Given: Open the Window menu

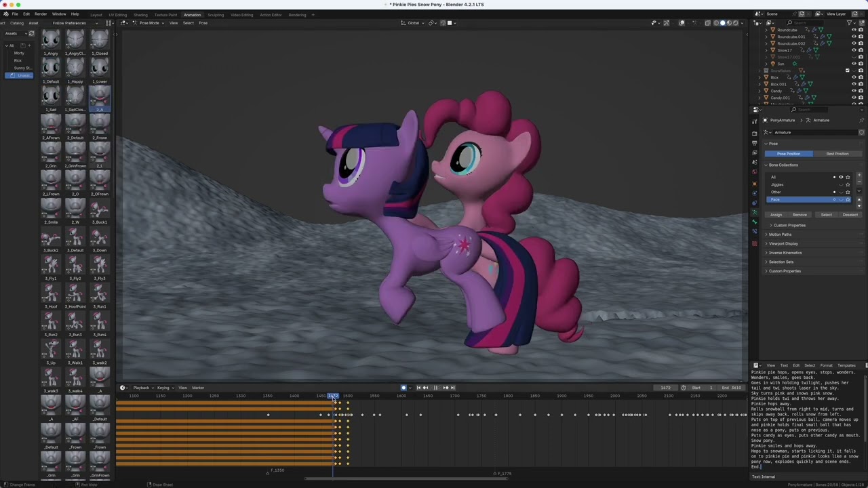Looking at the screenshot, I should [59, 14].
